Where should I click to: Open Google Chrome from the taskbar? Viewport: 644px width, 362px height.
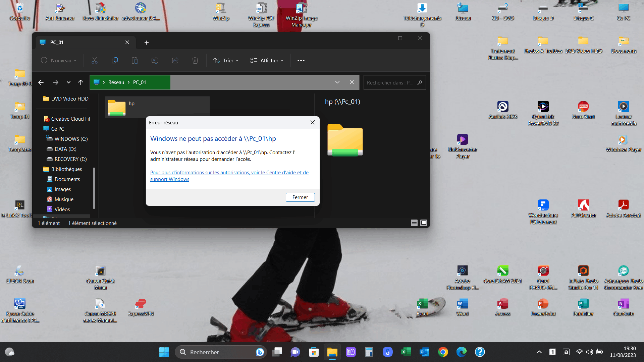(x=443, y=352)
